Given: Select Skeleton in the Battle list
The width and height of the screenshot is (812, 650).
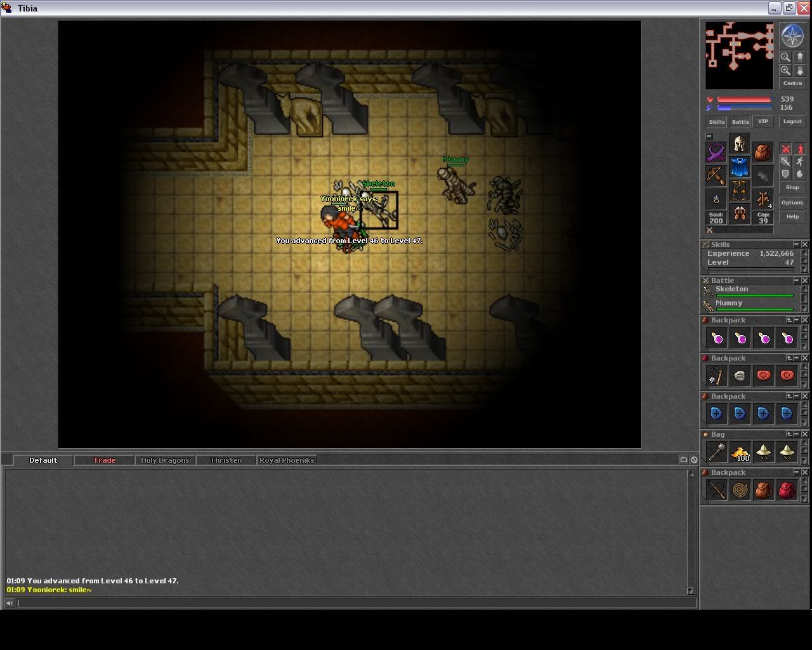Looking at the screenshot, I should pyautogui.click(x=749, y=291).
